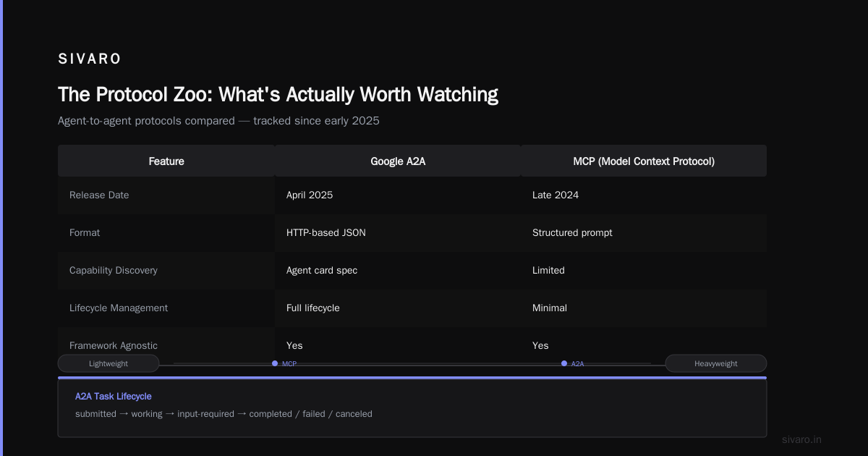This screenshot has height=456, width=868.
Task: Click the subtitle about agent-to-agent protocols compared
Action: (x=218, y=121)
